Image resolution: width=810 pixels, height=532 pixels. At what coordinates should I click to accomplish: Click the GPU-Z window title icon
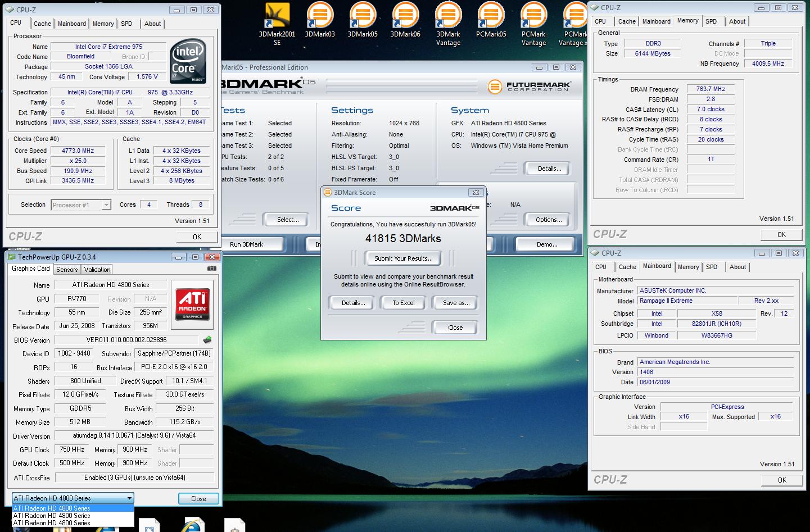click(12, 257)
